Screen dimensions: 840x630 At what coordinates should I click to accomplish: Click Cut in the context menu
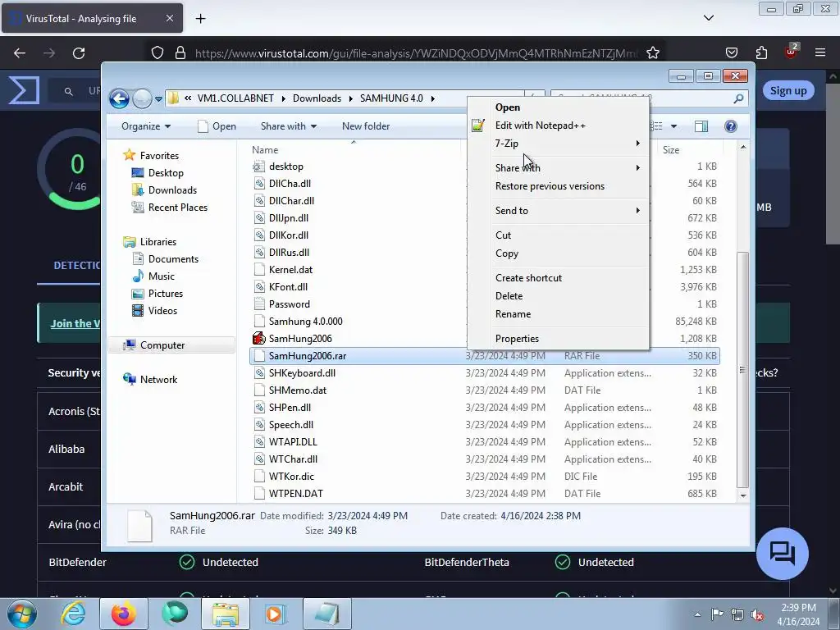(503, 235)
